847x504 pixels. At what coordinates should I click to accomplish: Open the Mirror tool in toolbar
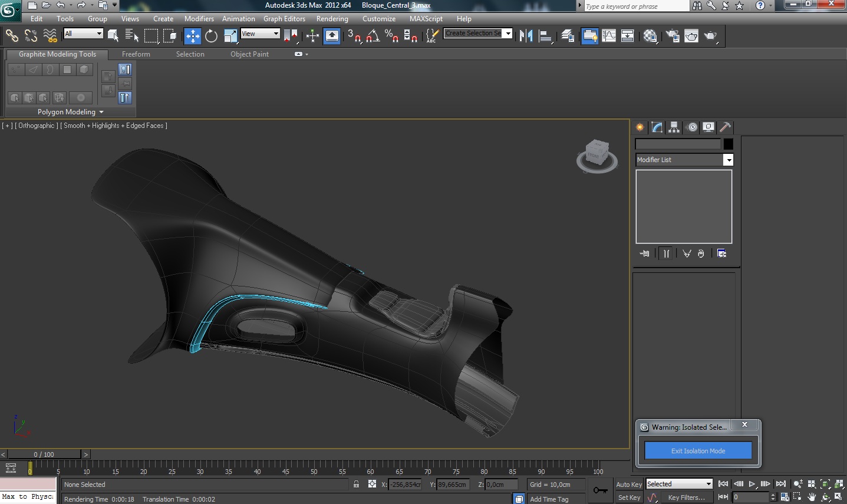526,36
